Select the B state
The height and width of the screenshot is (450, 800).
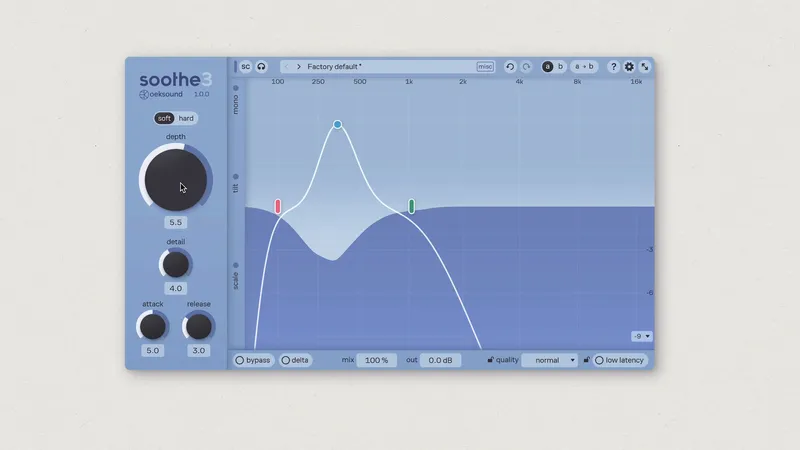pyautogui.click(x=560, y=67)
